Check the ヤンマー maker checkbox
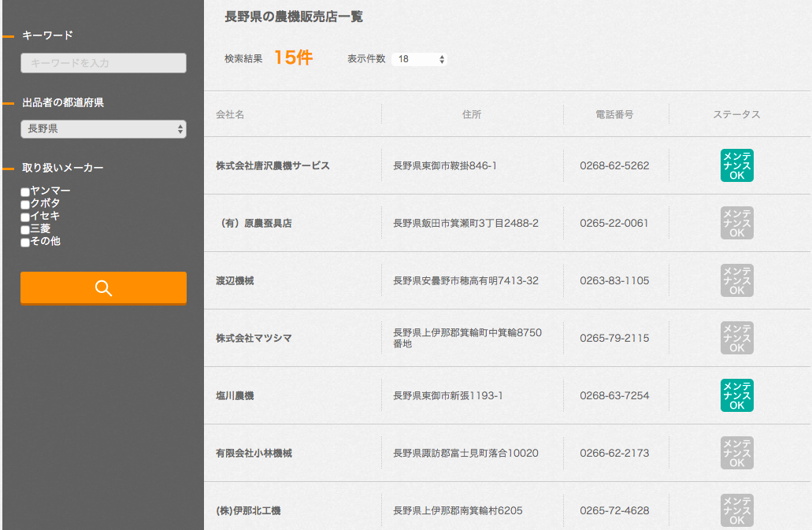Image resolution: width=812 pixels, height=530 pixels. point(25,192)
